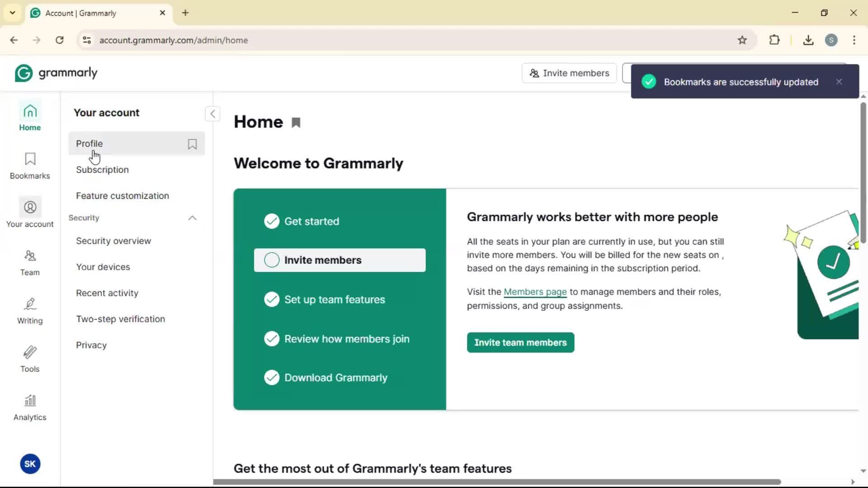The image size is (868, 488).
Task: Open the Analytics sidebar section
Action: [x=30, y=408]
